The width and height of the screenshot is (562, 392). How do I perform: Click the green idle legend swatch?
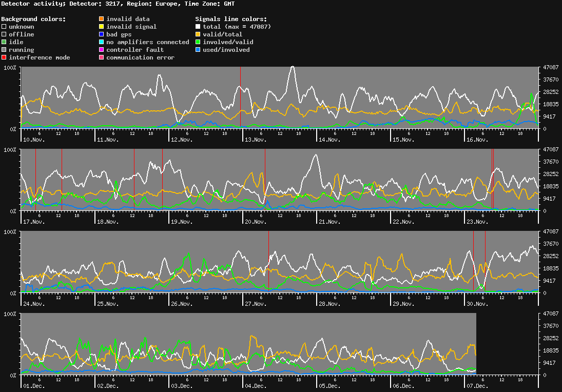(x=4, y=42)
